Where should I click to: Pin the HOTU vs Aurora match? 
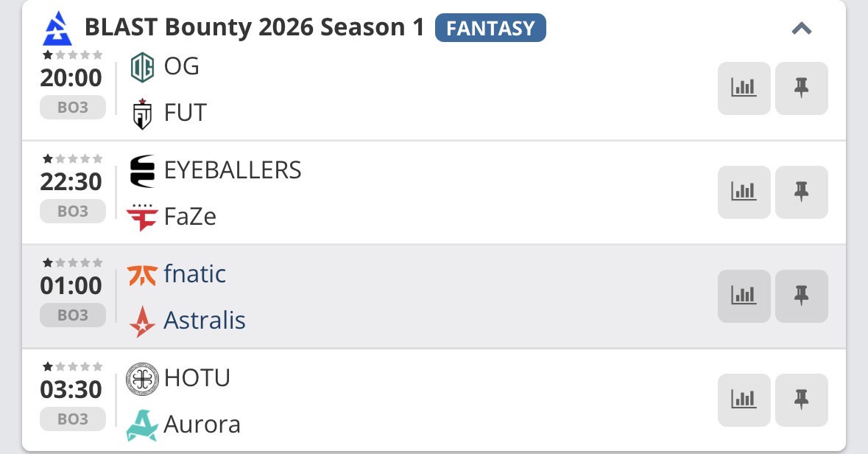click(x=801, y=400)
